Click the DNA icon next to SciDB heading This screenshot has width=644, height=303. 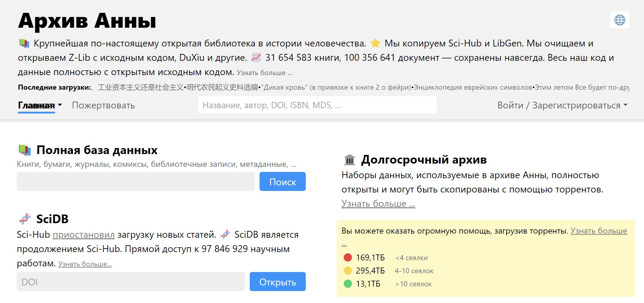(25, 219)
